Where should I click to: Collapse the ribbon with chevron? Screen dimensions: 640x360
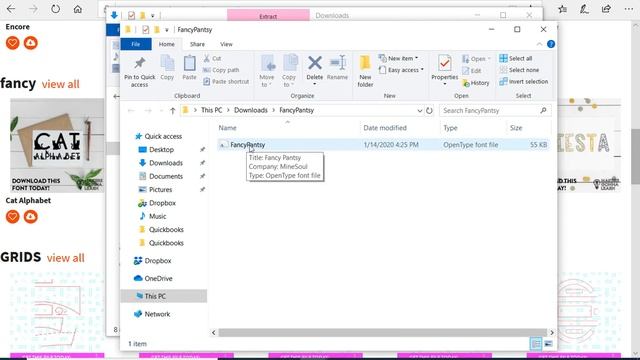pyautogui.click(x=539, y=44)
